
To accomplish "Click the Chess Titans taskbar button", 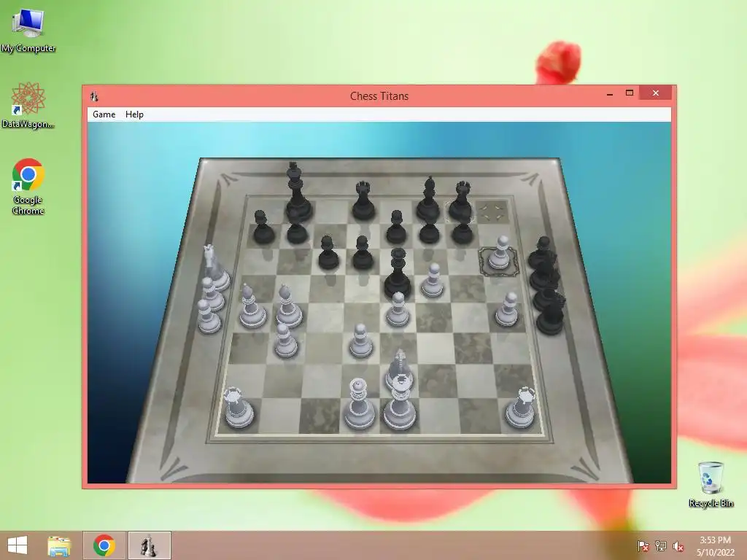I will click(x=149, y=545).
